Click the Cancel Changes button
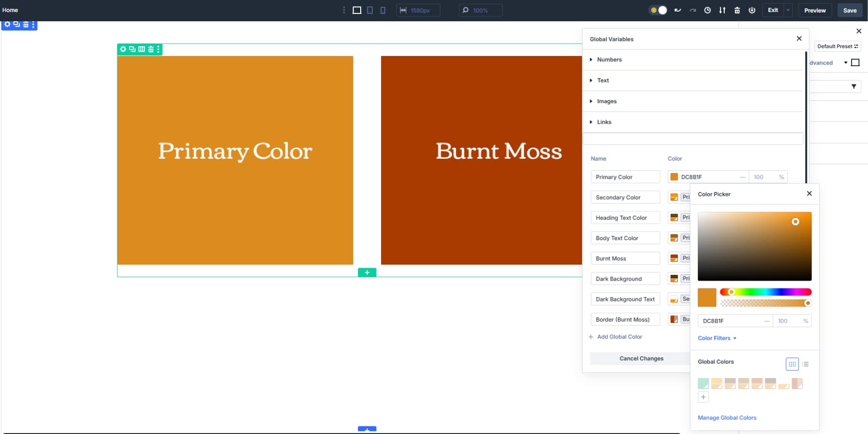Image resolution: width=868 pixels, height=434 pixels. coord(641,358)
